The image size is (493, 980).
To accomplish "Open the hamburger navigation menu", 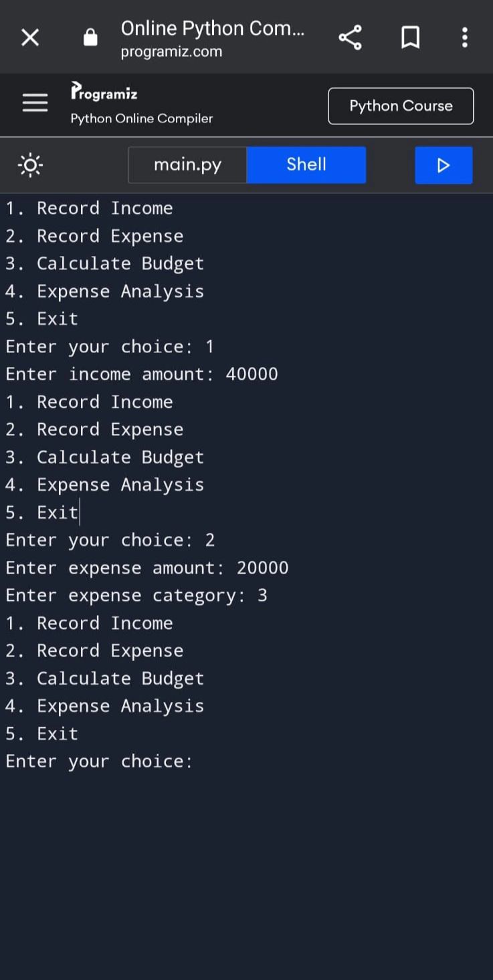I will click(35, 103).
